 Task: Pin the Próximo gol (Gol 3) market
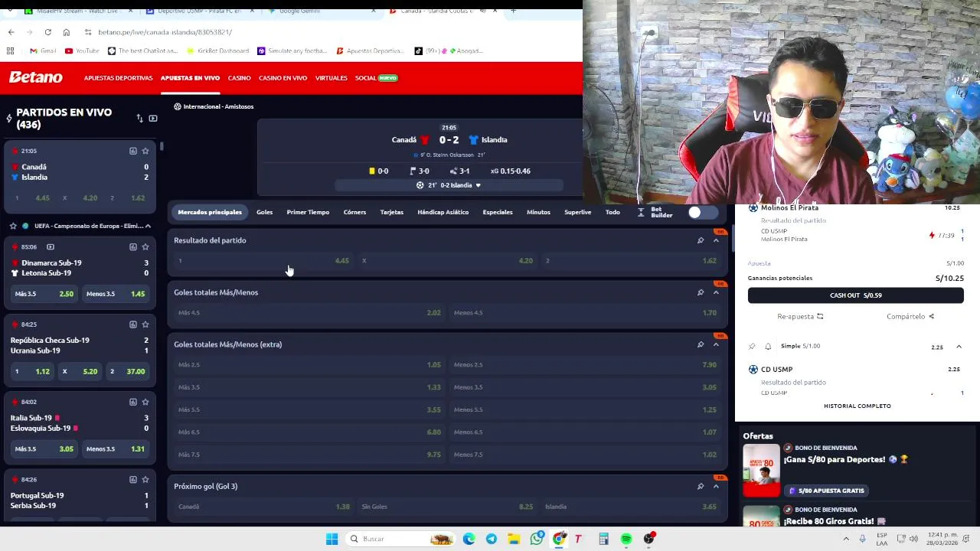700,486
